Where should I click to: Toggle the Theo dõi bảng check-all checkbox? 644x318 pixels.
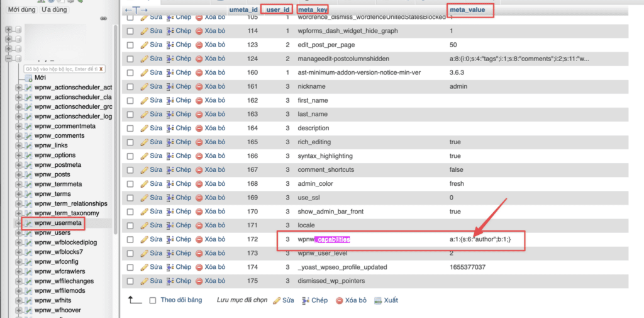(x=153, y=301)
